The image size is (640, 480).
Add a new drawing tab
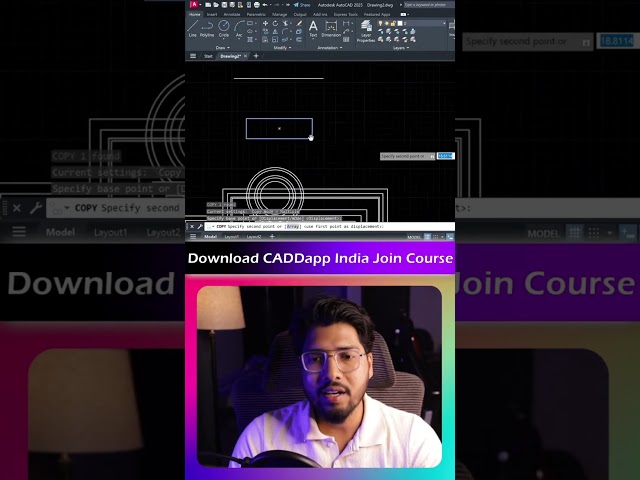pos(256,56)
